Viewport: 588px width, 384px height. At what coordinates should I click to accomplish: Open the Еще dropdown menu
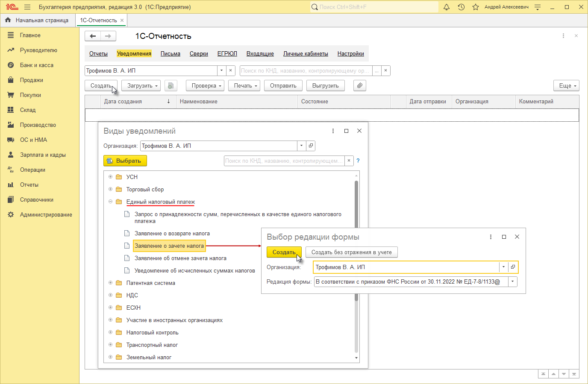[x=566, y=86]
